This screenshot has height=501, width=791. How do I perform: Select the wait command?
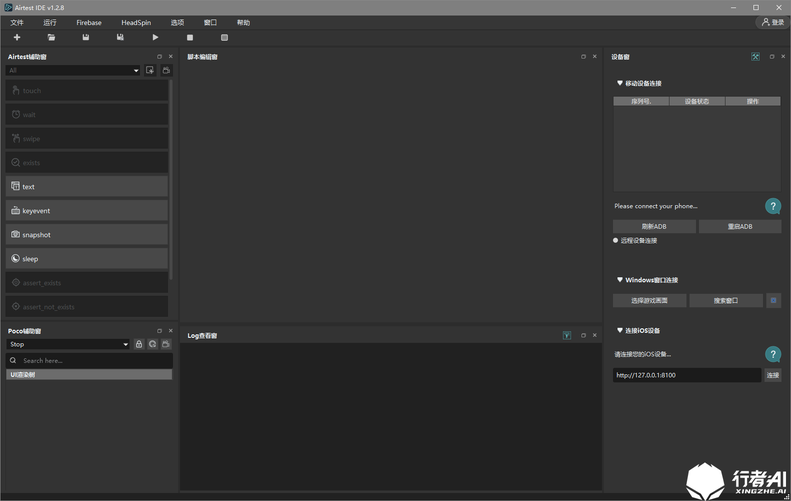click(x=87, y=115)
